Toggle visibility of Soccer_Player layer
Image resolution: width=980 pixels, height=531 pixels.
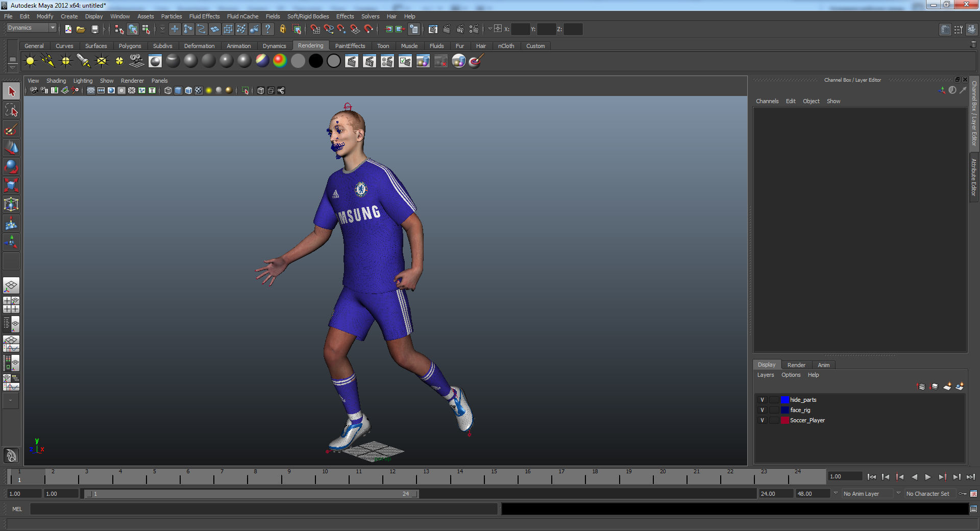pyautogui.click(x=762, y=420)
